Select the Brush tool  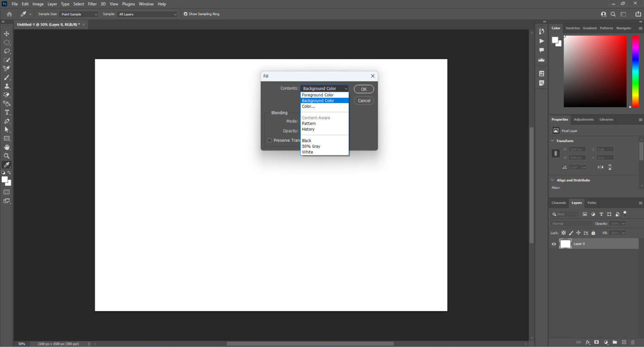pyautogui.click(x=6, y=77)
